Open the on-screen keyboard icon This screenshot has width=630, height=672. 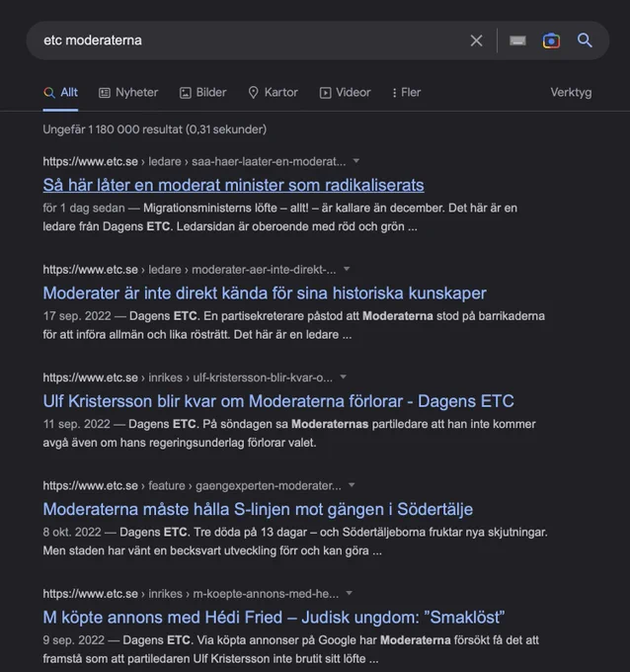517,41
